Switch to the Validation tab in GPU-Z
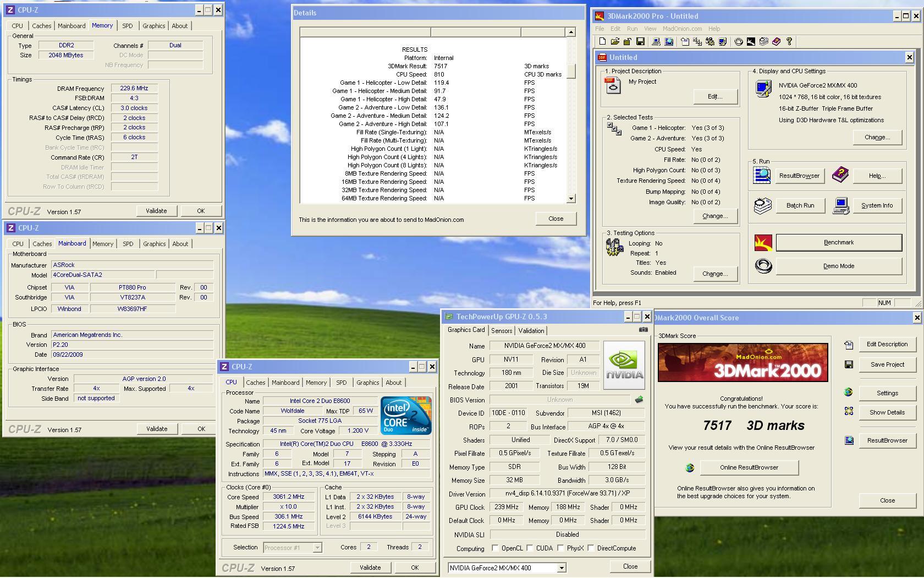This screenshot has height=578, width=924. pos(531,331)
